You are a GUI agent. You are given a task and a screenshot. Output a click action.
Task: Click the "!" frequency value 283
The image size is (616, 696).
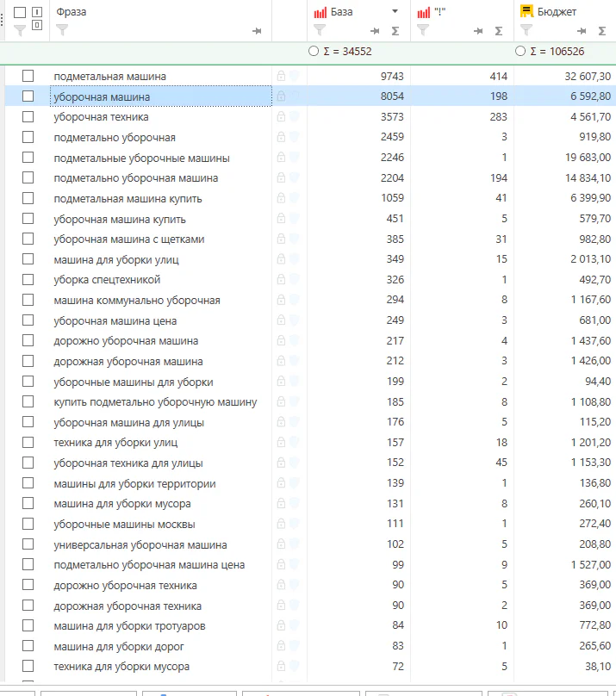498,117
